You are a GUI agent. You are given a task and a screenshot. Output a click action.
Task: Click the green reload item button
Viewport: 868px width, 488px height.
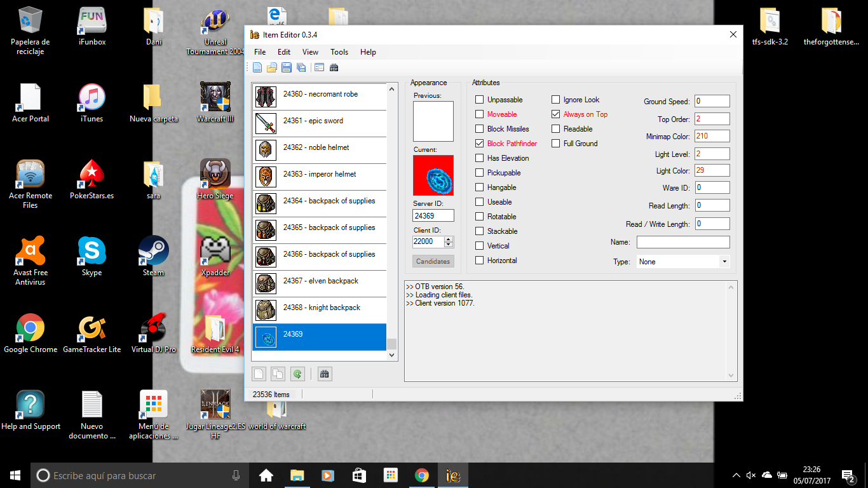(x=297, y=374)
